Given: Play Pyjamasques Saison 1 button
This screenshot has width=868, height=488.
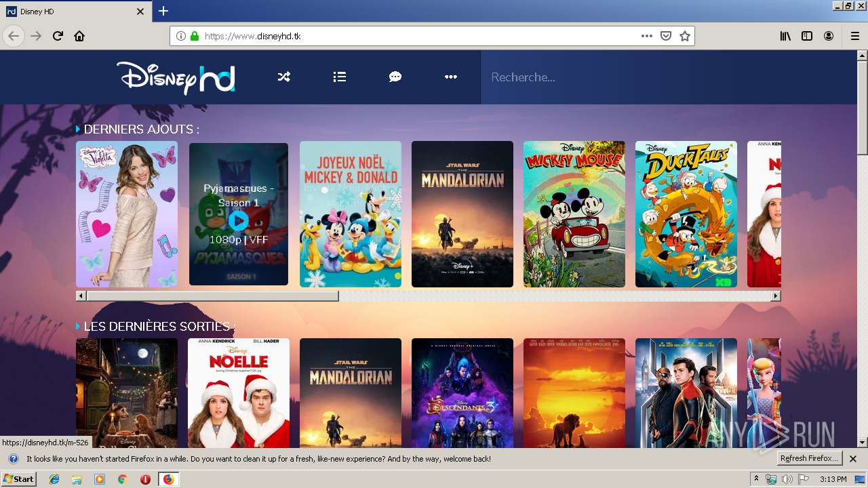Looking at the screenshot, I should (238, 220).
